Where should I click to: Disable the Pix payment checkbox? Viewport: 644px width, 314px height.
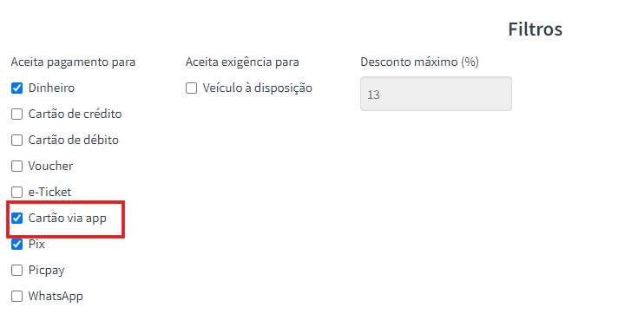[x=16, y=245]
